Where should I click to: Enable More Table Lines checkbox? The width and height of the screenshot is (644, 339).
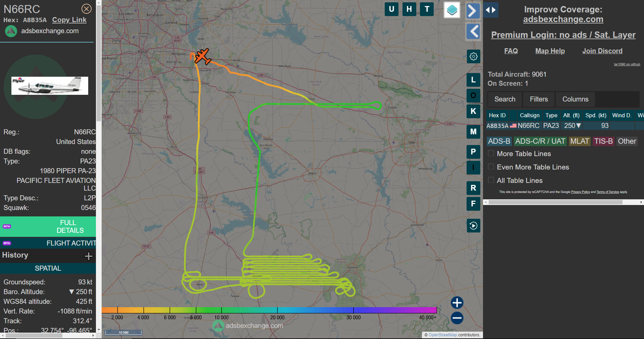(x=491, y=153)
